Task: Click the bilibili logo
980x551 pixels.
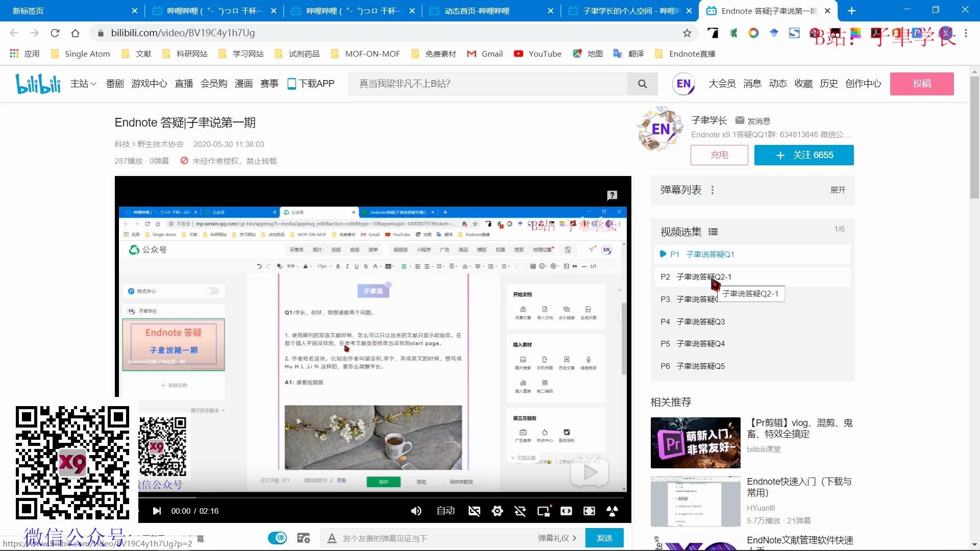Action: [38, 84]
